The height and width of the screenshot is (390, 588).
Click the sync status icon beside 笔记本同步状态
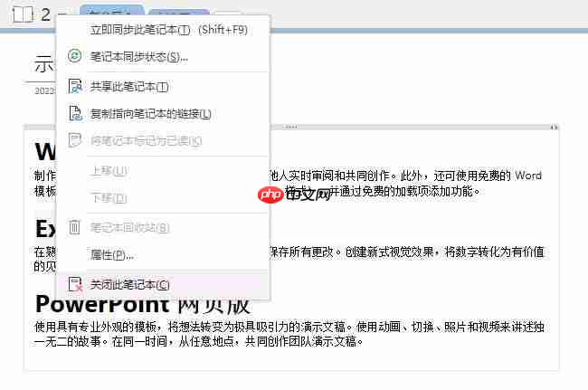74,56
